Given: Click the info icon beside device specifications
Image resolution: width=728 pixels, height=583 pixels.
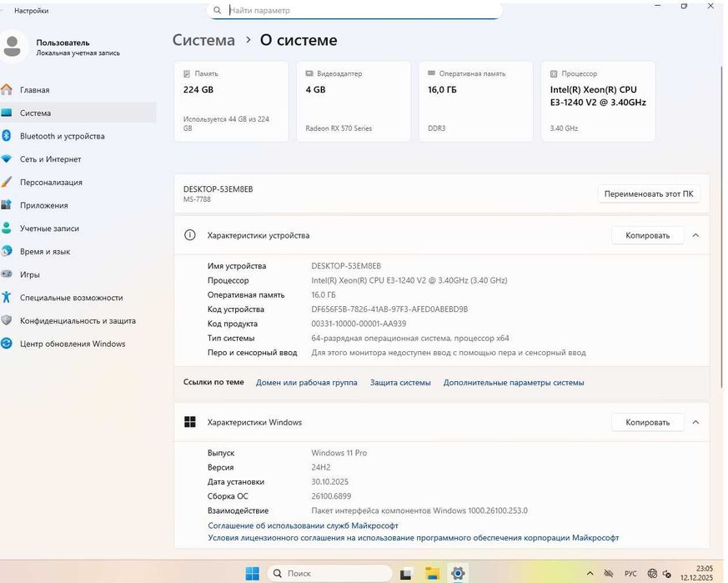Looking at the screenshot, I should pyautogui.click(x=190, y=235).
